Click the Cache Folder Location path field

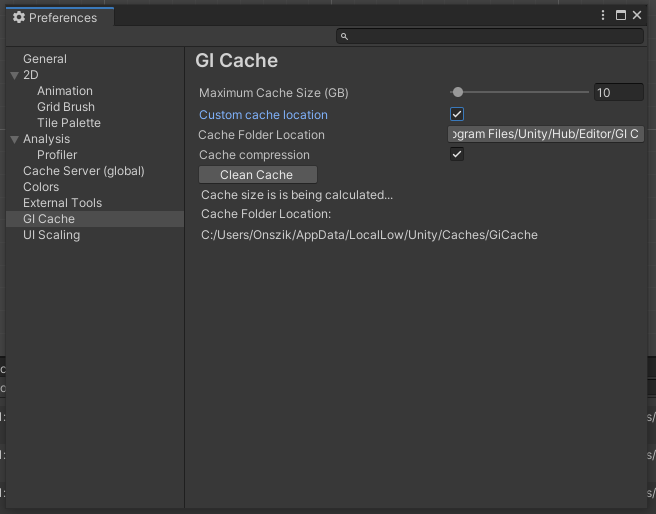point(545,134)
